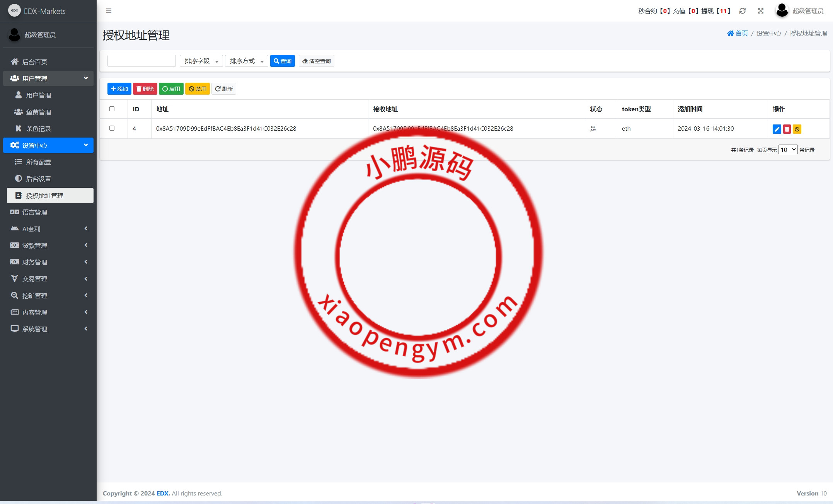Click the blue edit pencil icon in row 4
833x504 pixels.
777,129
